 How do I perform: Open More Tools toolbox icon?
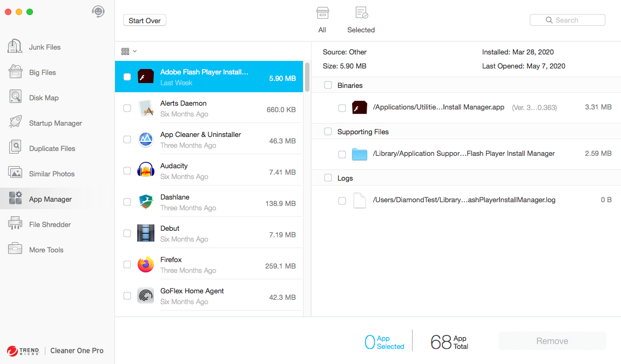point(15,250)
